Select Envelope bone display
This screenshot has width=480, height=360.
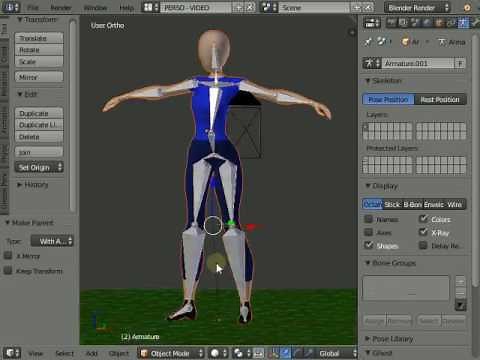tap(434, 204)
